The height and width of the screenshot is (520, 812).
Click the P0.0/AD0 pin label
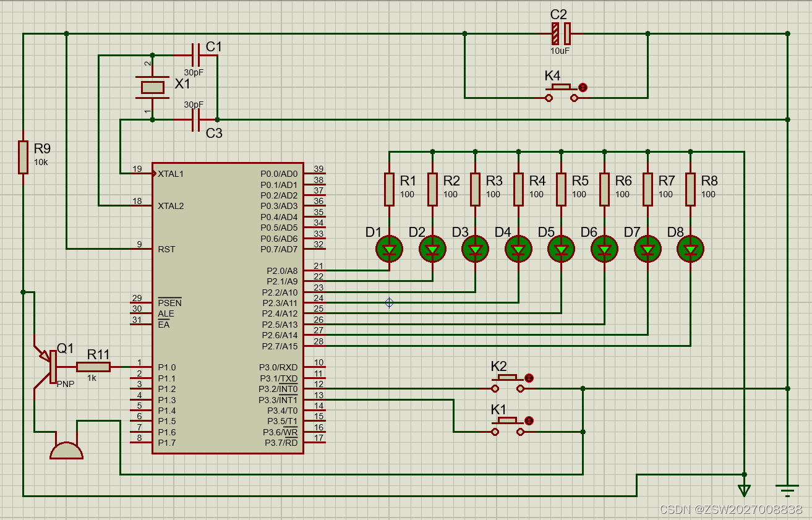(x=279, y=174)
